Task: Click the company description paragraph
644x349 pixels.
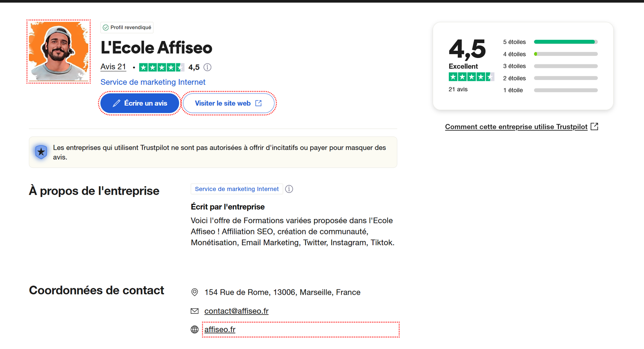Action: (293, 232)
